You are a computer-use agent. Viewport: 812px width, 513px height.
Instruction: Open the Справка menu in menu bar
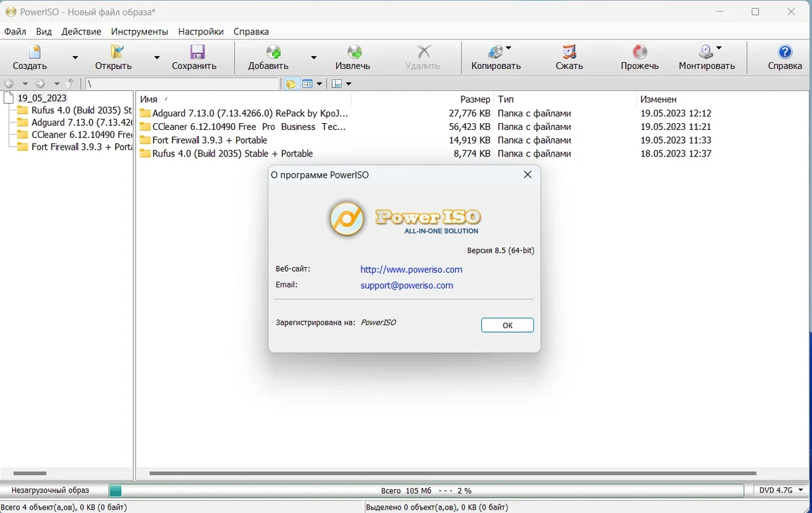[x=251, y=32]
